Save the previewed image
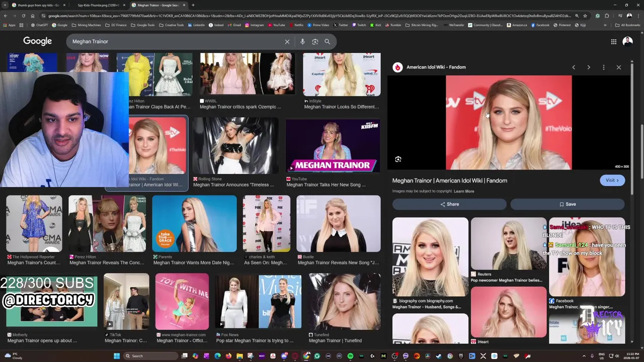Image resolution: width=644 pixels, height=362 pixels. (568, 204)
